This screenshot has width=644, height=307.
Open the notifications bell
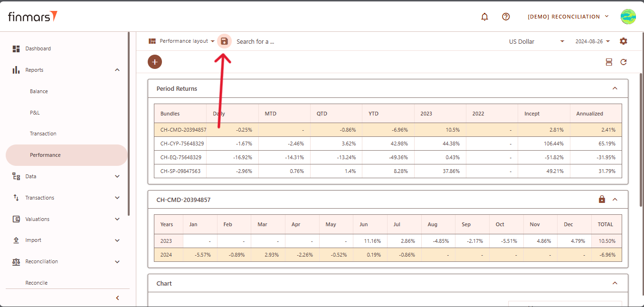[x=484, y=17]
